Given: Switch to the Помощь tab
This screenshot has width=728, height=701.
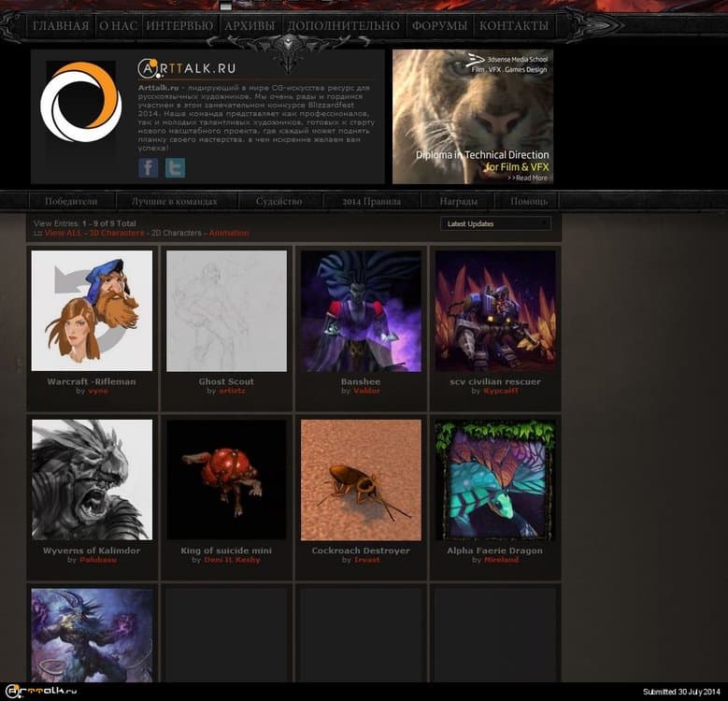Looking at the screenshot, I should click(529, 202).
